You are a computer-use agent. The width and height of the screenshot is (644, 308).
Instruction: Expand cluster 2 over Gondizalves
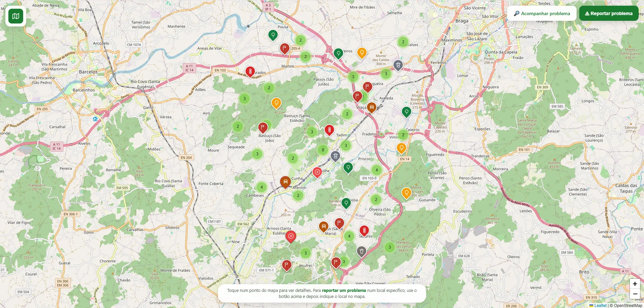pyautogui.click(x=403, y=42)
